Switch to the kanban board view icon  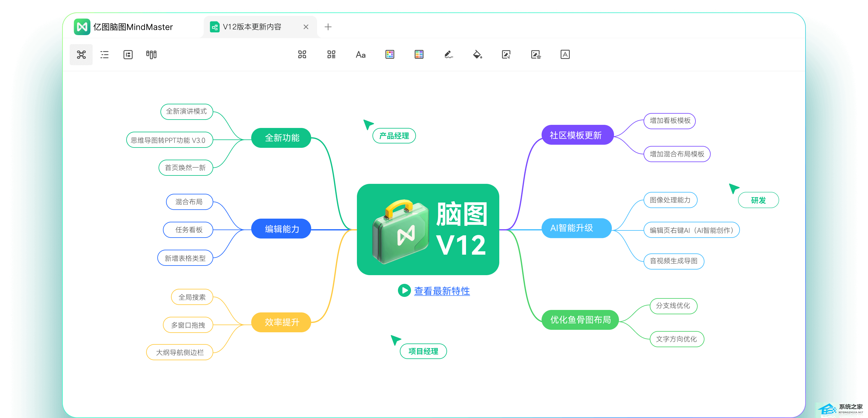click(x=151, y=55)
